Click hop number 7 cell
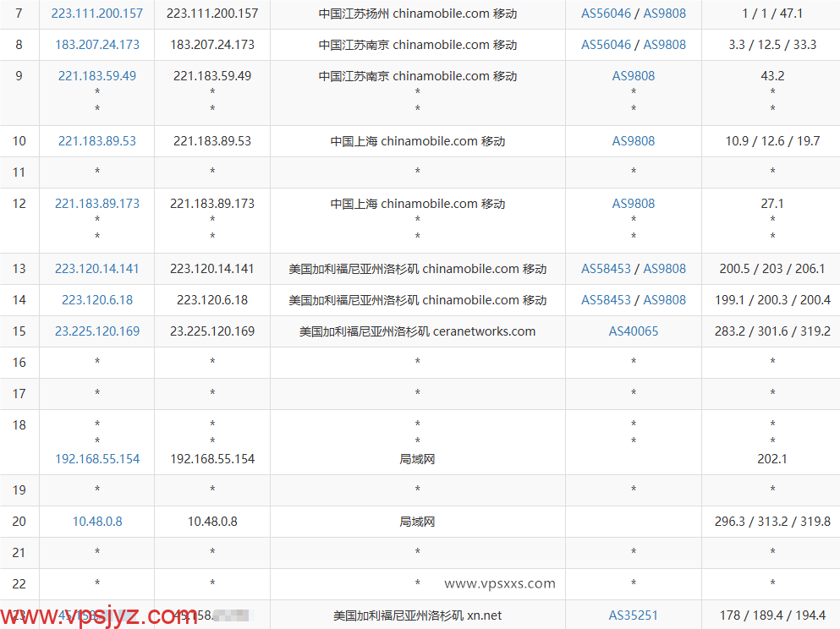Screen dimensions: 840x629 [19, 14]
